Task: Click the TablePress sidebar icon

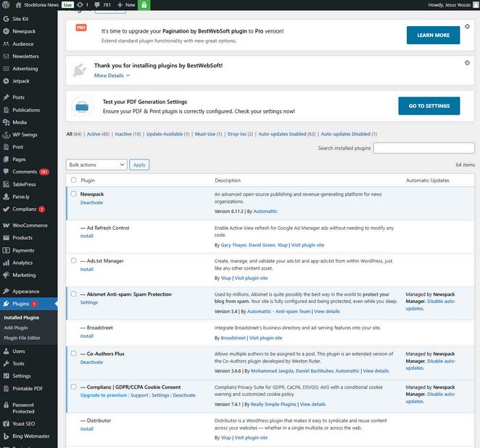Action: pyautogui.click(x=6, y=184)
